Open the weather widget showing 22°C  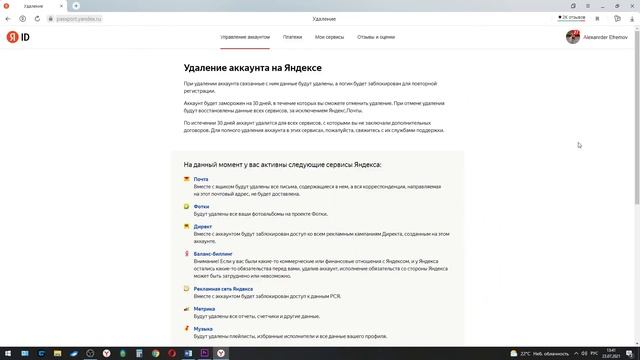539,353
